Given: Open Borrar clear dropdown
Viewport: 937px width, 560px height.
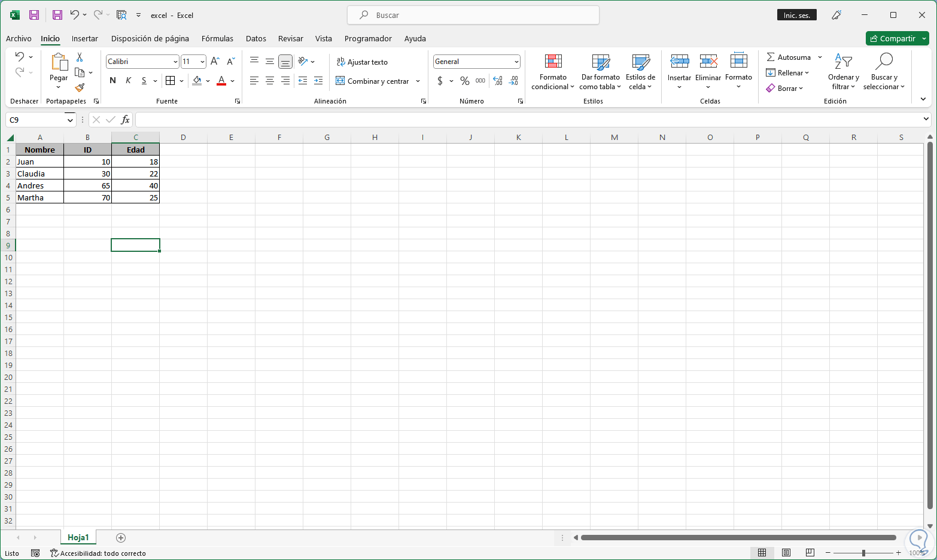Looking at the screenshot, I should click(785, 89).
